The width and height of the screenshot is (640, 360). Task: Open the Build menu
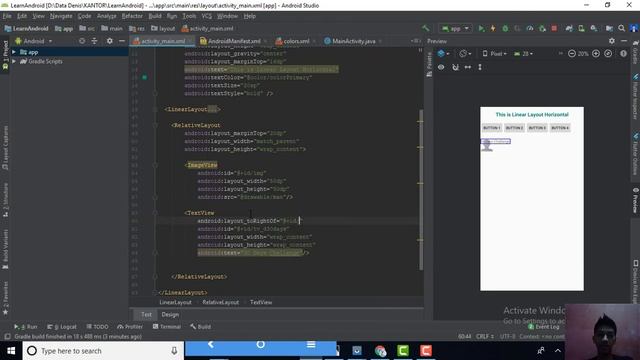pos(155,16)
